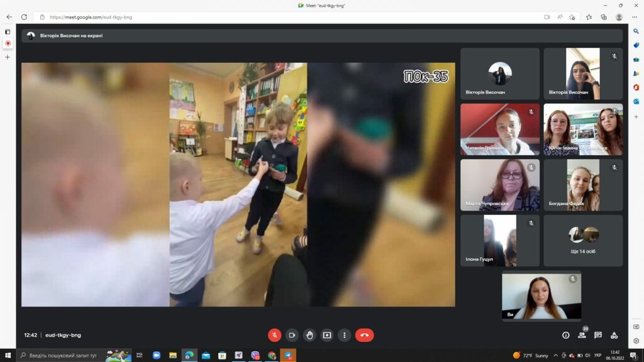The width and height of the screenshot is (644, 362).
Task: Show the participants list panel
Action: point(582,336)
